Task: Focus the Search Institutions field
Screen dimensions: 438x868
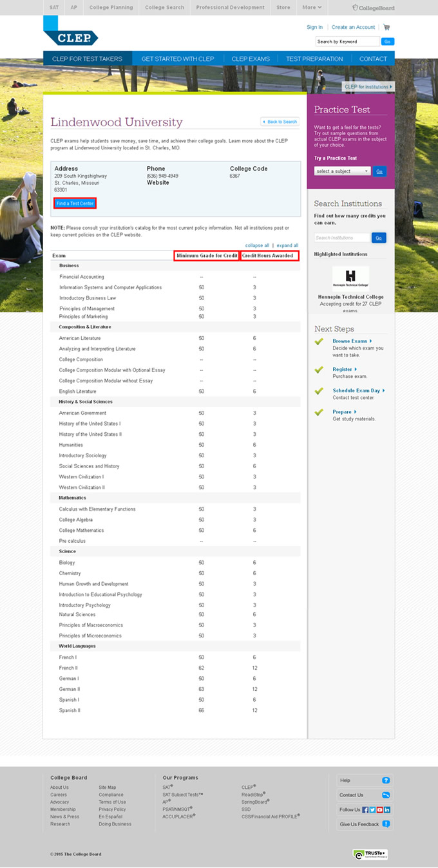Action: (x=342, y=238)
